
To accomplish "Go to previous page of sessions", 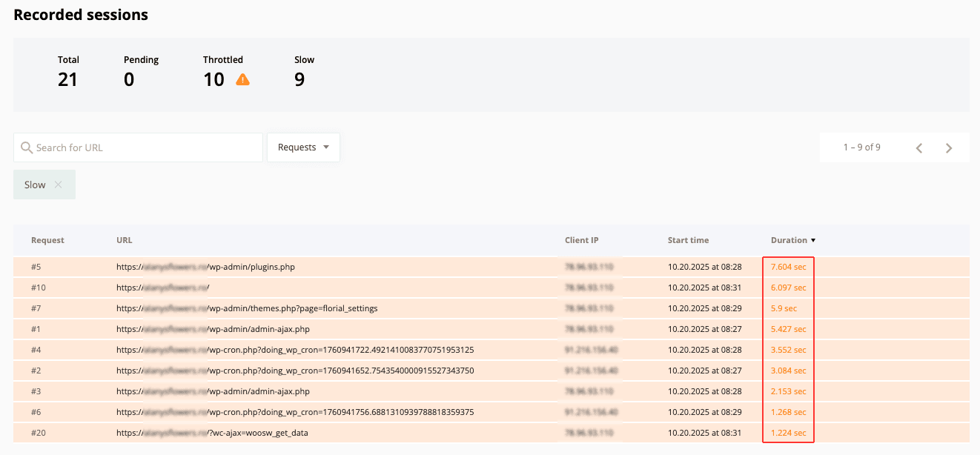I will click(x=919, y=147).
